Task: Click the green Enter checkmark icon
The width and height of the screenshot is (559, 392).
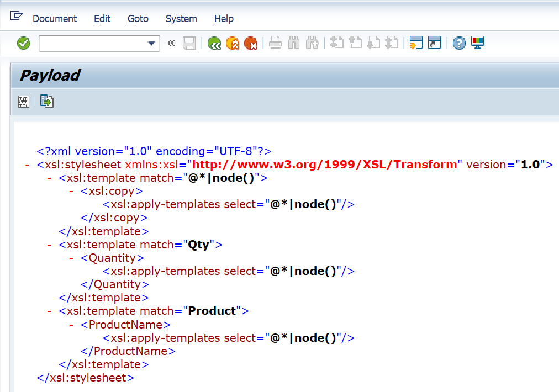Action: click(x=24, y=43)
